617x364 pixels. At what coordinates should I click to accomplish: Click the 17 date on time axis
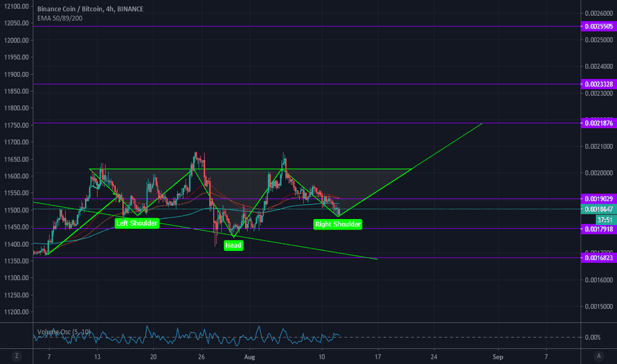[x=378, y=357]
